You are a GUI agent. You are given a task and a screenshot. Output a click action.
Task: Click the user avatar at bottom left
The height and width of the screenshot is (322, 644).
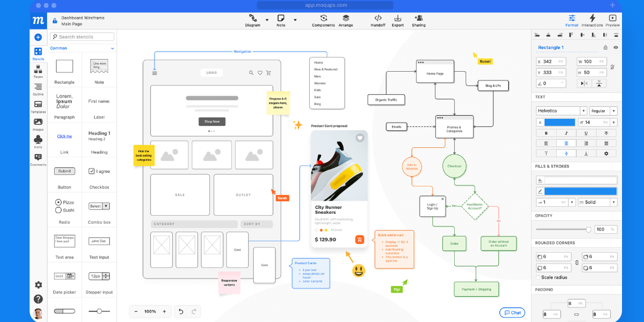point(38,313)
